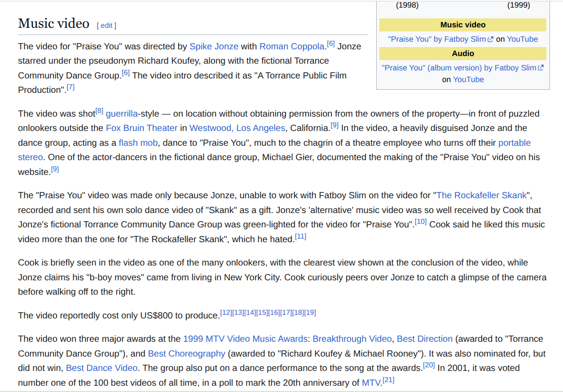Jump to citation [18]
563x392 pixels.
click(298, 313)
